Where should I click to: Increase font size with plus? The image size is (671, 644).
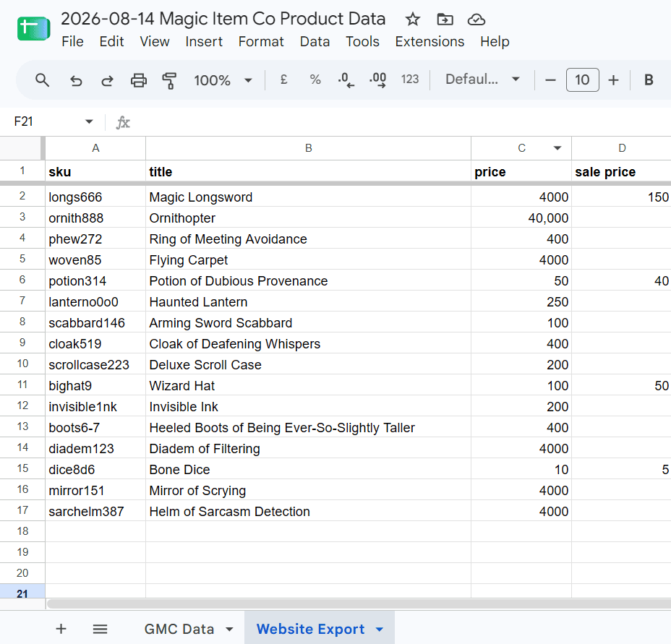[x=613, y=80]
